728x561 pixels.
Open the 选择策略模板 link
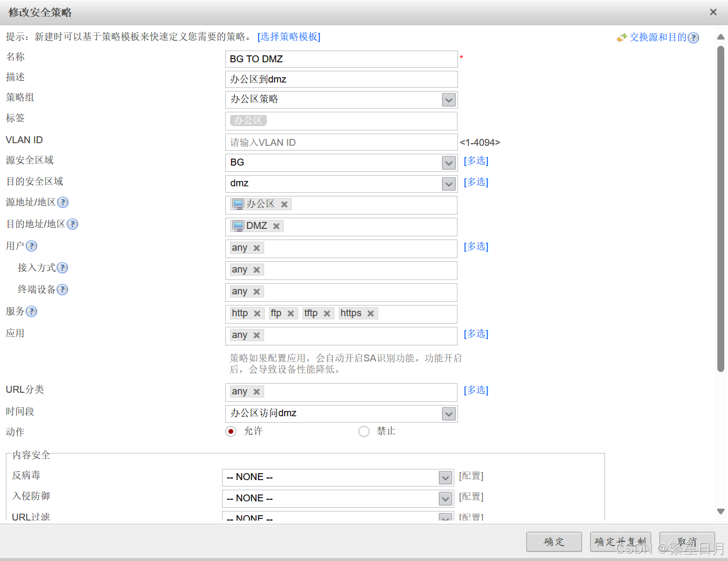click(x=289, y=37)
